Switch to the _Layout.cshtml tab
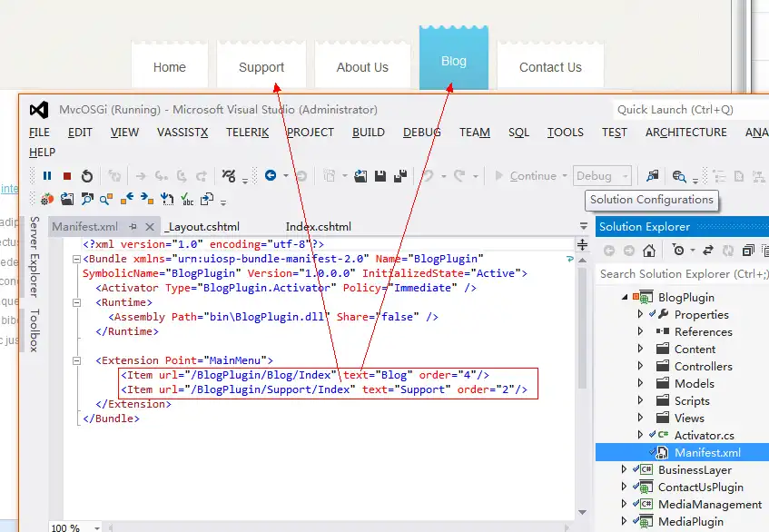 [x=203, y=227]
